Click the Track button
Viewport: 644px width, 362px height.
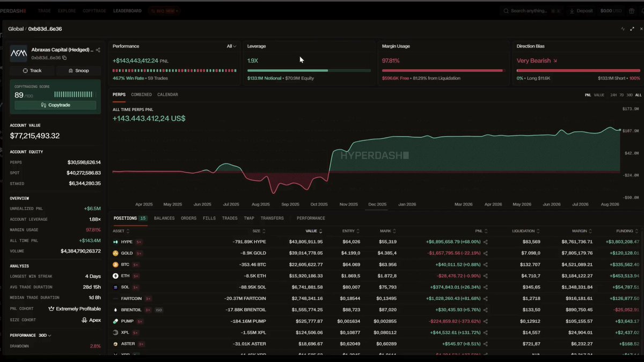[32, 71]
